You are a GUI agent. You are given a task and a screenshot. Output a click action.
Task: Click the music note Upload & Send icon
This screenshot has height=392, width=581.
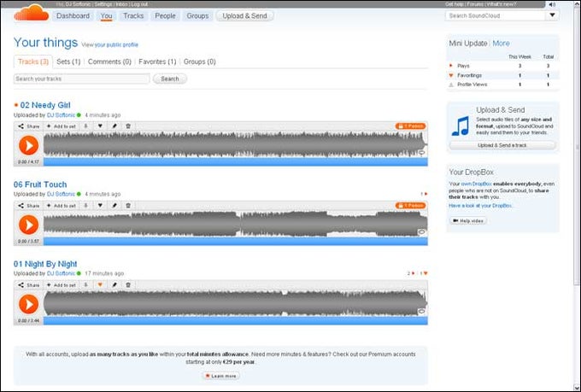pyautogui.click(x=461, y=126)
